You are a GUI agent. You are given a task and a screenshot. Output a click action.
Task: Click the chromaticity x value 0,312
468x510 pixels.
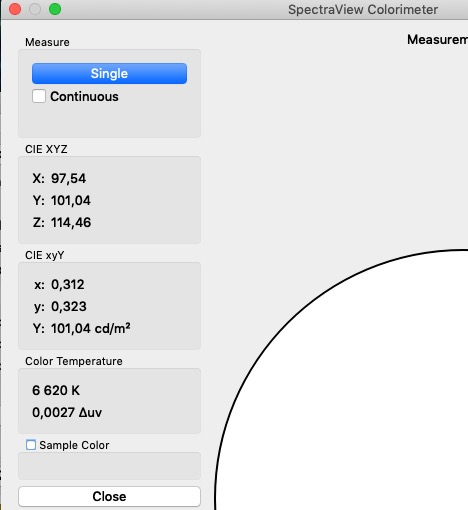pos(68,285)
